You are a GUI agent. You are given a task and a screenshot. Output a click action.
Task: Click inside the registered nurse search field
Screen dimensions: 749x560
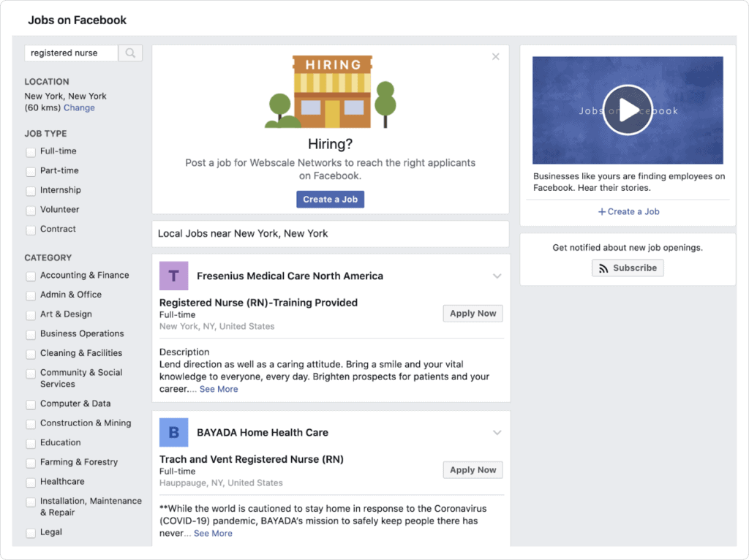(x=69, y=53)
